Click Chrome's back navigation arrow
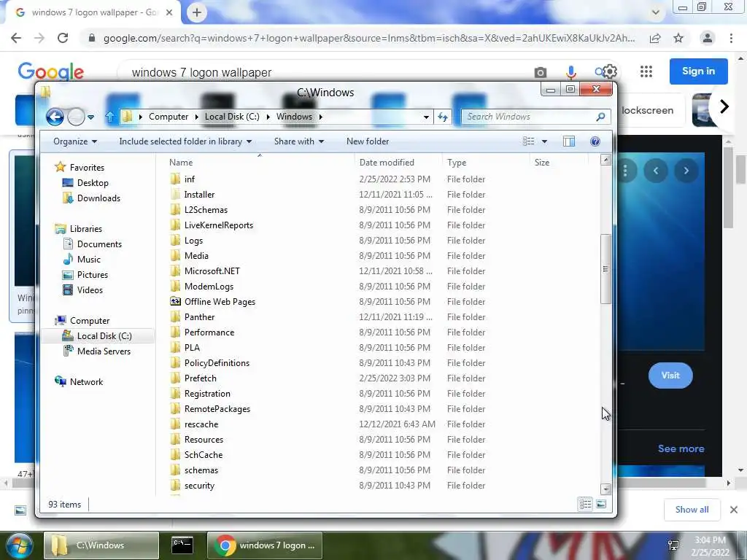The width and height of the screenshot is (747, 560). click(16, 38)
